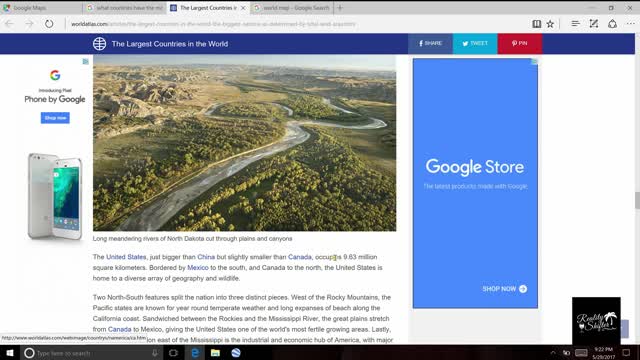640x360 pixels.
Task: Click the Cortana microphone icon
Action: pos(155,353)
